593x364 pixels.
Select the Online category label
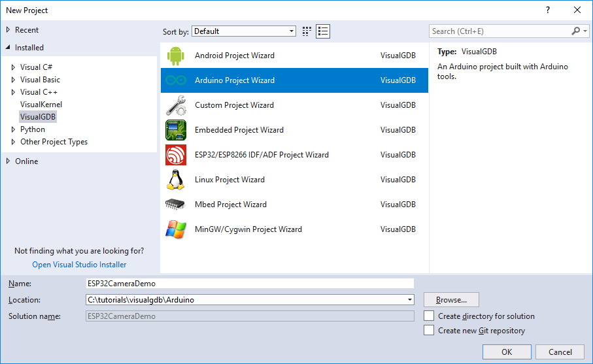(26, 161)
